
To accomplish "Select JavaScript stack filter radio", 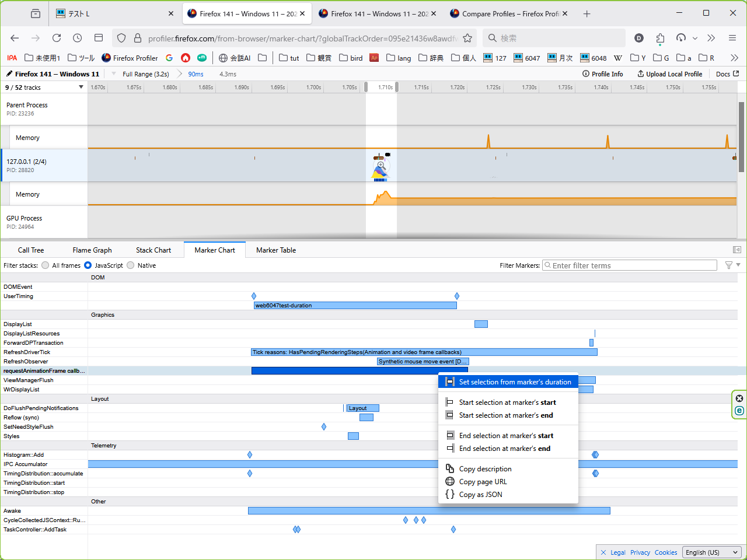I will (x=88, y=265).
